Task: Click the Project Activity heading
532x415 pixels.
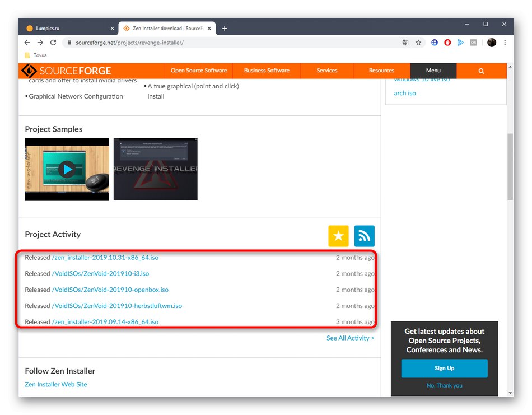Action: pos(53,235)
